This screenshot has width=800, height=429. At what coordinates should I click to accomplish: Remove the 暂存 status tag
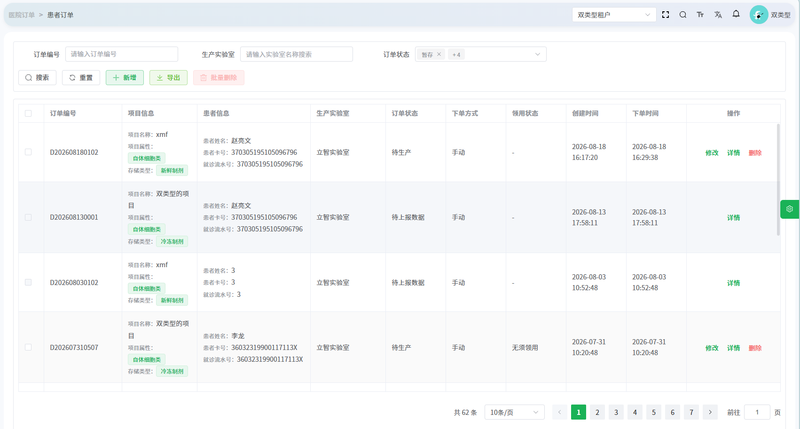(439, 55)
